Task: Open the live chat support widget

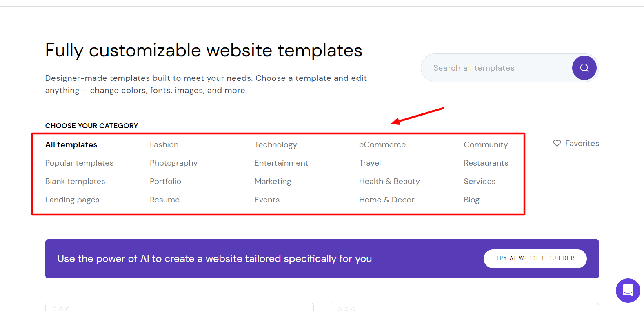Action: [628, 291]
